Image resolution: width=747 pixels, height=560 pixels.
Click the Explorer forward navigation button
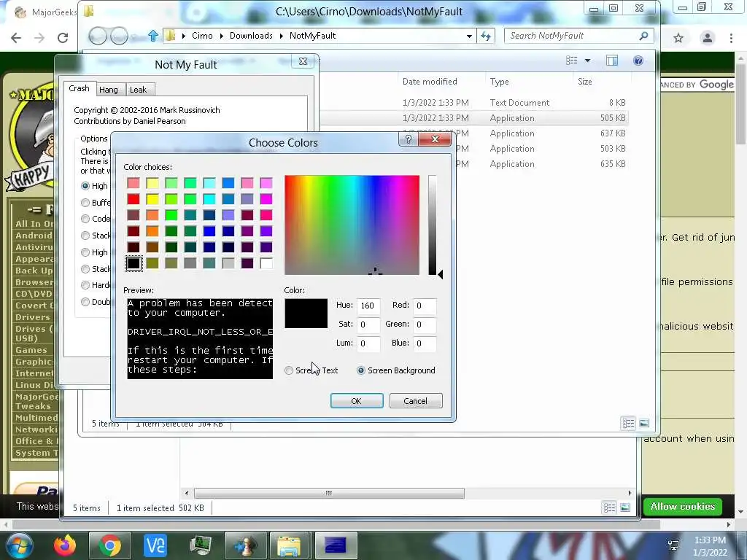click(119, 36)
